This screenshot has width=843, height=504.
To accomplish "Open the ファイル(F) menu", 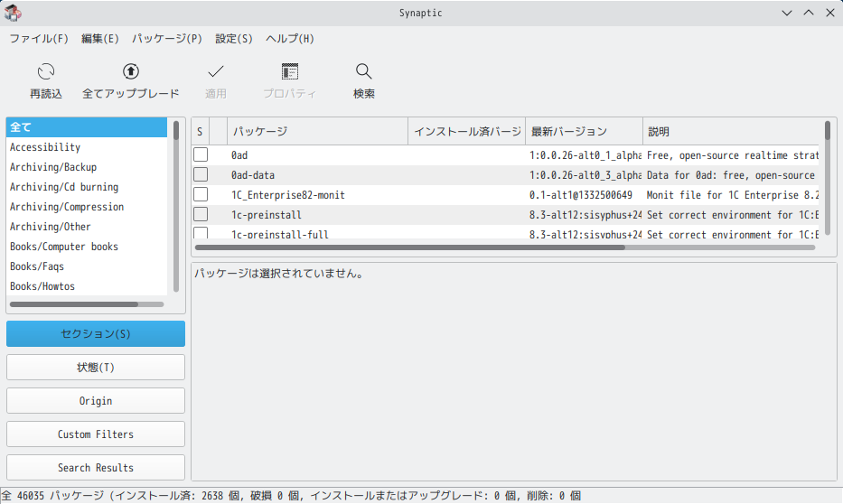I will [39, 39].
